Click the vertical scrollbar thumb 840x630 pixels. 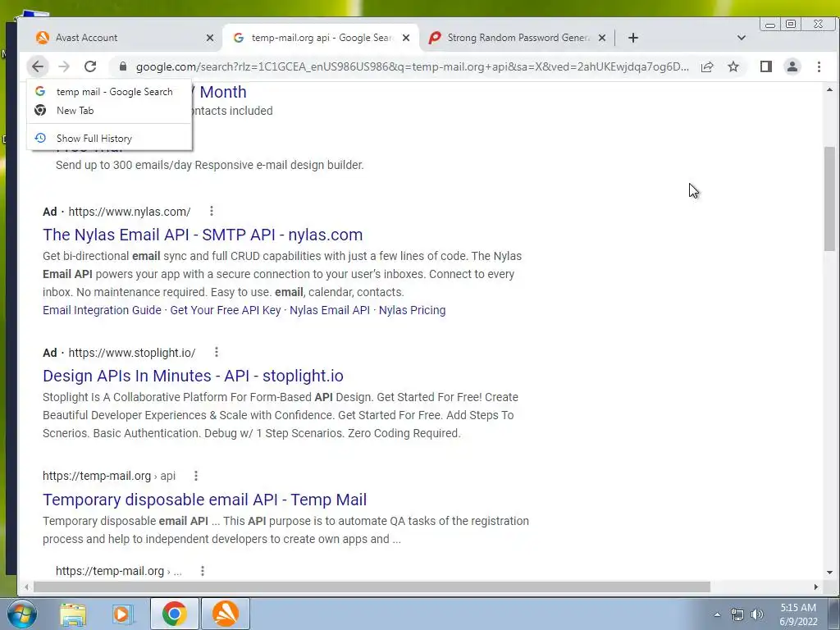pos(829,199)
